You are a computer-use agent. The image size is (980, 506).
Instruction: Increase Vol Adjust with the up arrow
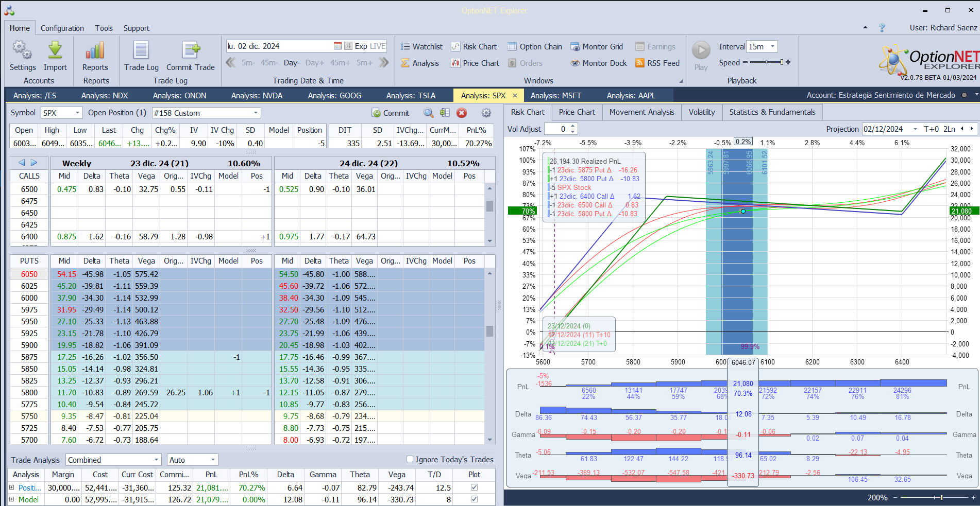[572, 126]
